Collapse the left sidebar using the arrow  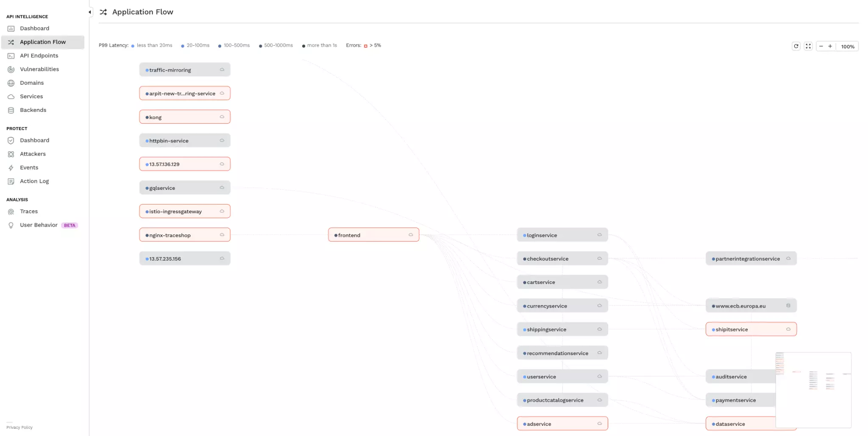point(90,12)
